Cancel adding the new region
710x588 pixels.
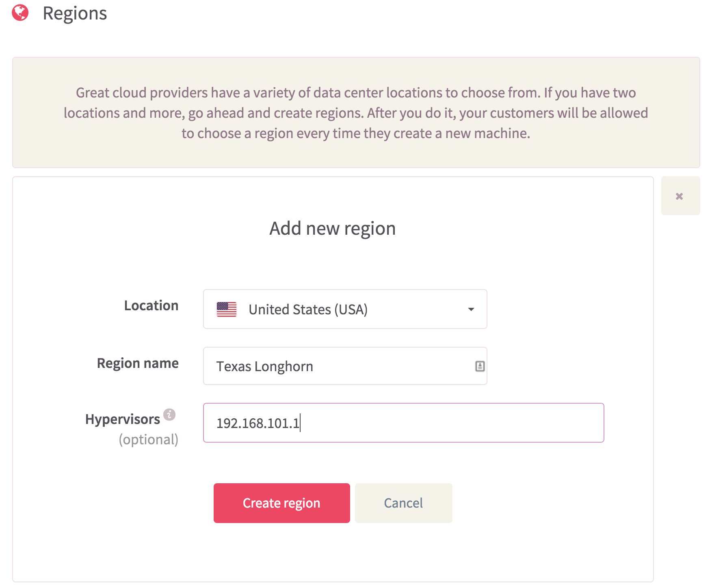tap(403, 503)
